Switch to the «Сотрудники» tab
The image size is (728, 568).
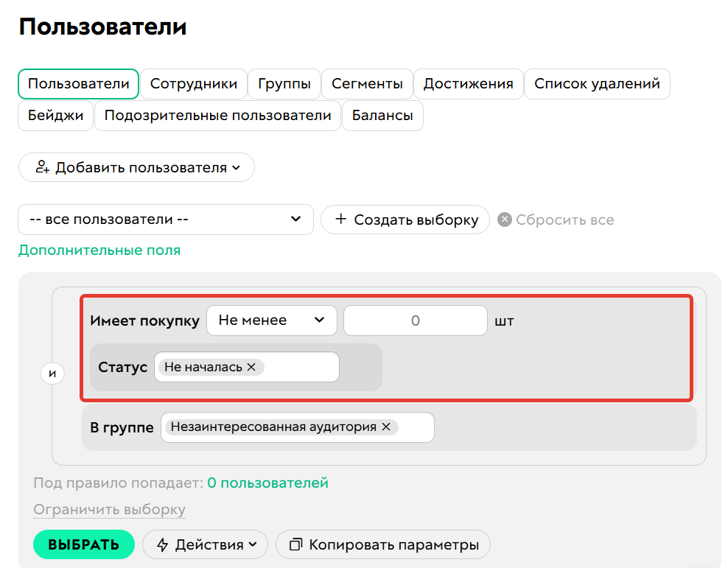click(194, 83)
